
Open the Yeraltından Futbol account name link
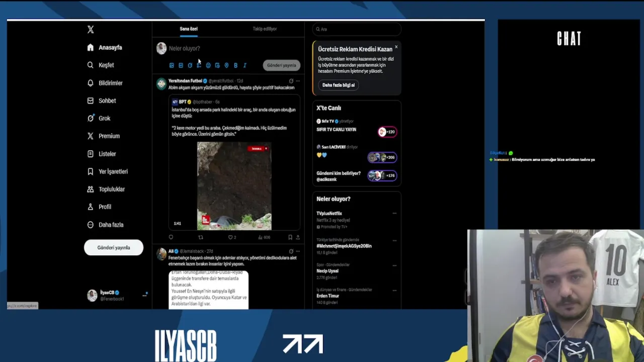(185, 80)
